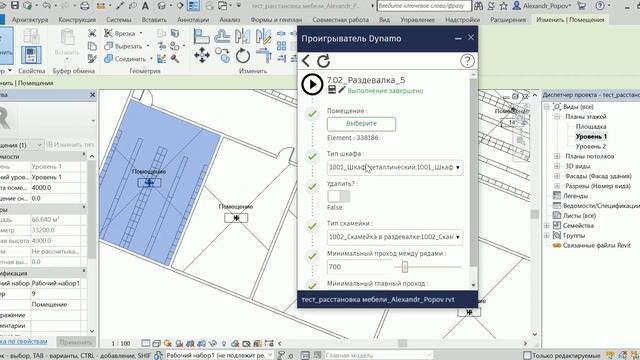This screenshot has width=640, height=360.
Task: Open the Системы ribbon tab
Action: coord(118,20)
